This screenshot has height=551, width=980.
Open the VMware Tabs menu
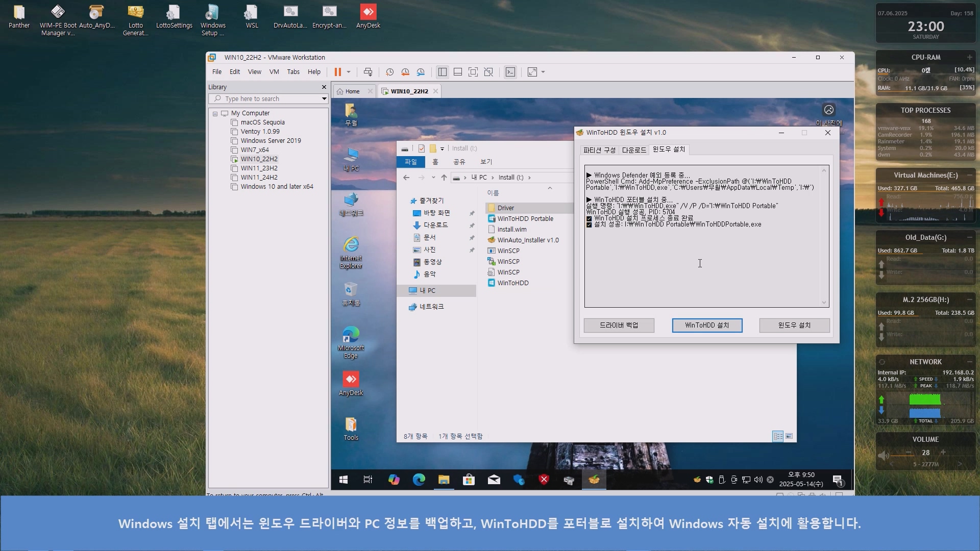tap(293, 72)
